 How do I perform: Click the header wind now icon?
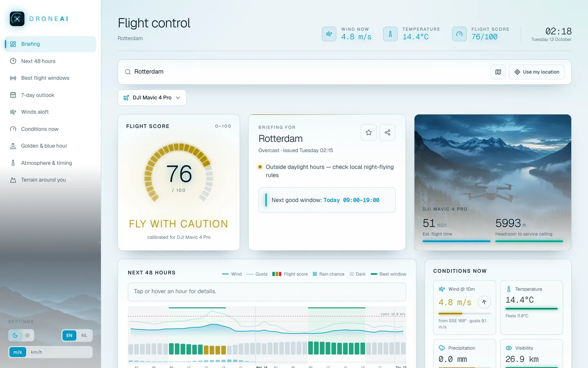[329, 34]
